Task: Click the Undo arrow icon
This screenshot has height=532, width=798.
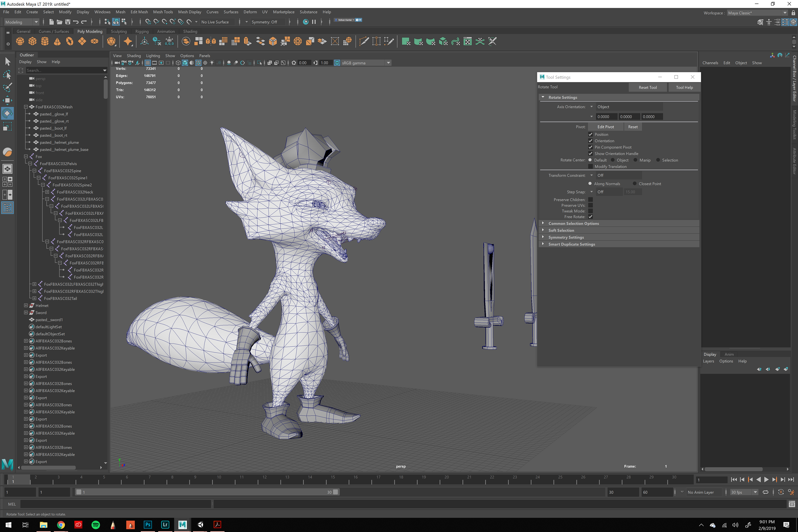Action: 76,22
